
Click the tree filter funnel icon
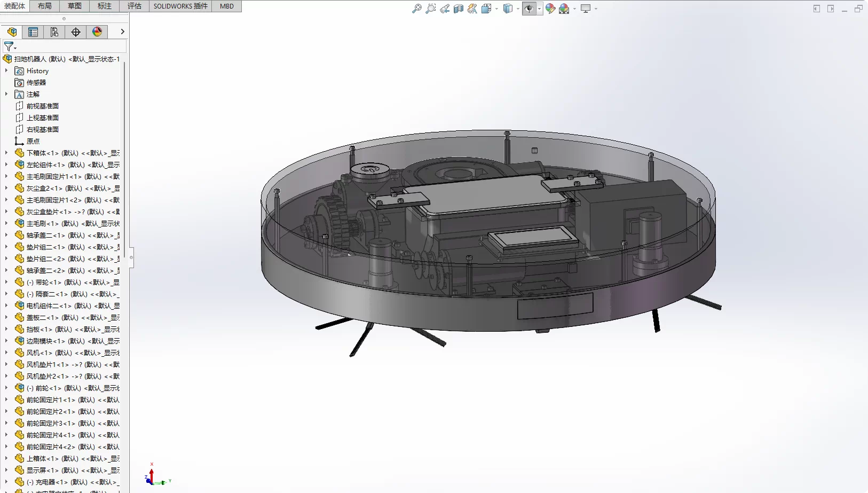tap(9, 46)
